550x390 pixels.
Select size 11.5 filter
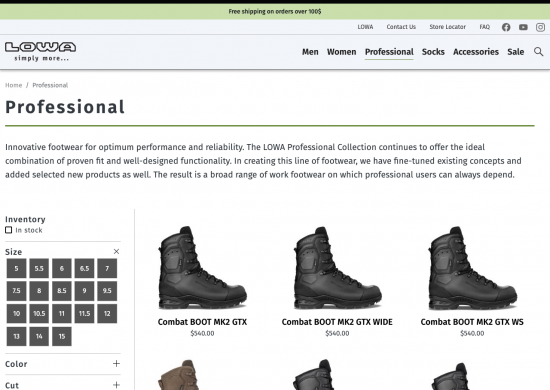85,314
